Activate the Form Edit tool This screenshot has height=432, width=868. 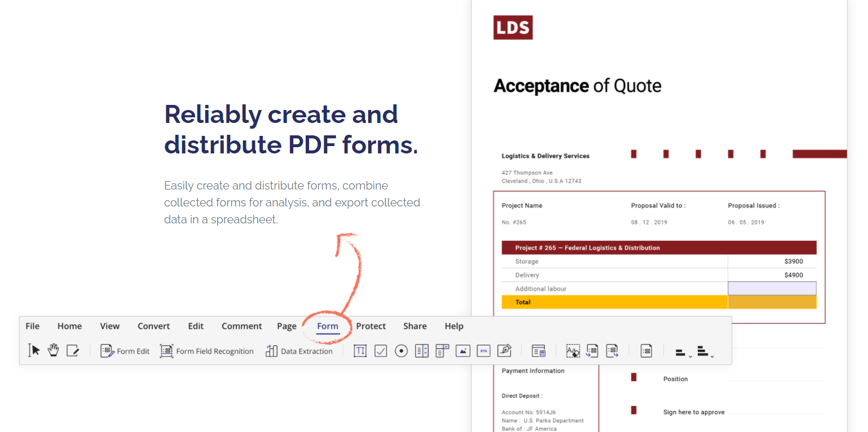tap(125, 351)
